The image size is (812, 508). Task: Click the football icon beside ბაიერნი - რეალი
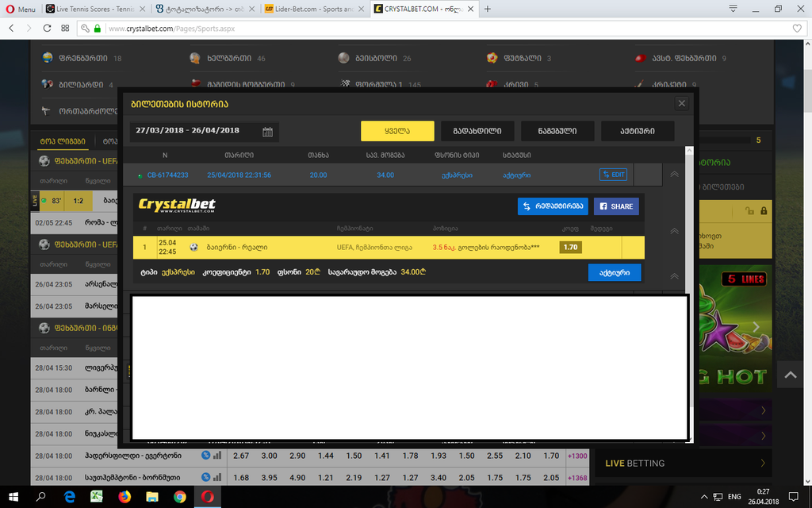click(193, 248)
